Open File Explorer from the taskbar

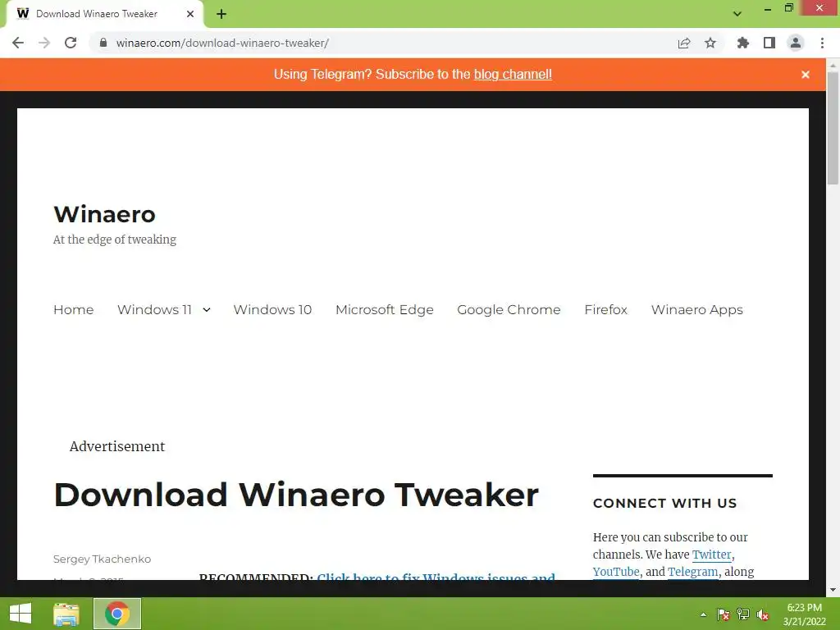(x=66, y=614)
